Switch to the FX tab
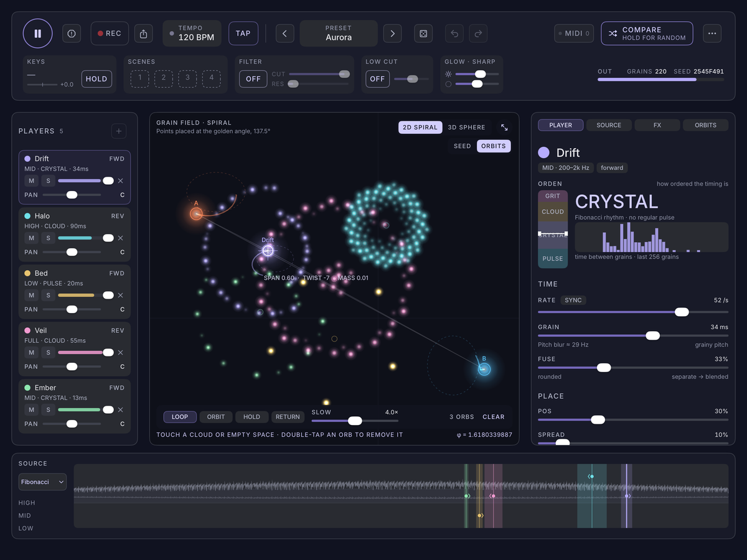The height and width of the screenshot is (560, 747). click(x=657, y=125)
